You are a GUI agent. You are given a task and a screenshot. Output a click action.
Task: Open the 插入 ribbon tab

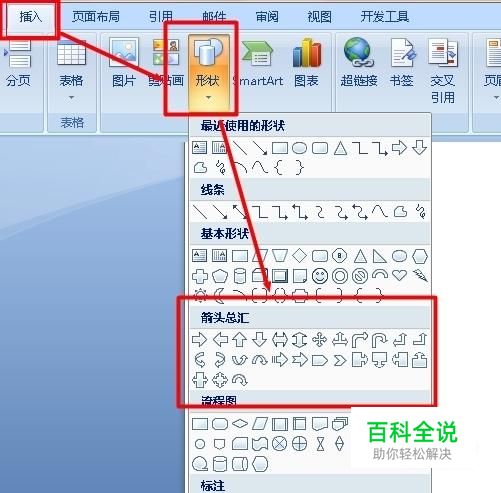[30, 17]
